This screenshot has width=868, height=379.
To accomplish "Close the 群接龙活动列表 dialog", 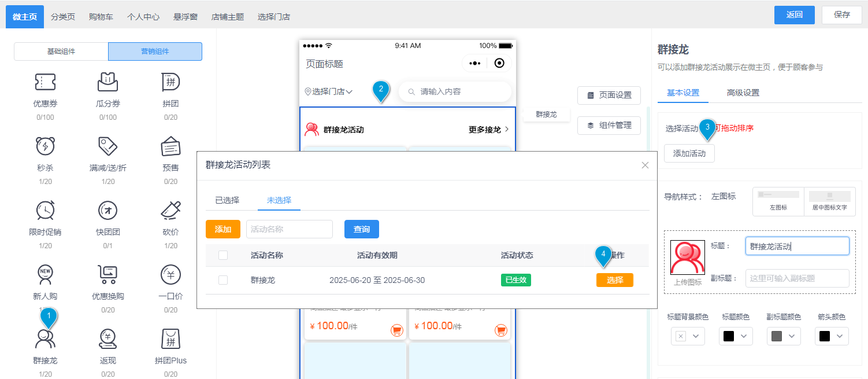I will 646,165.
